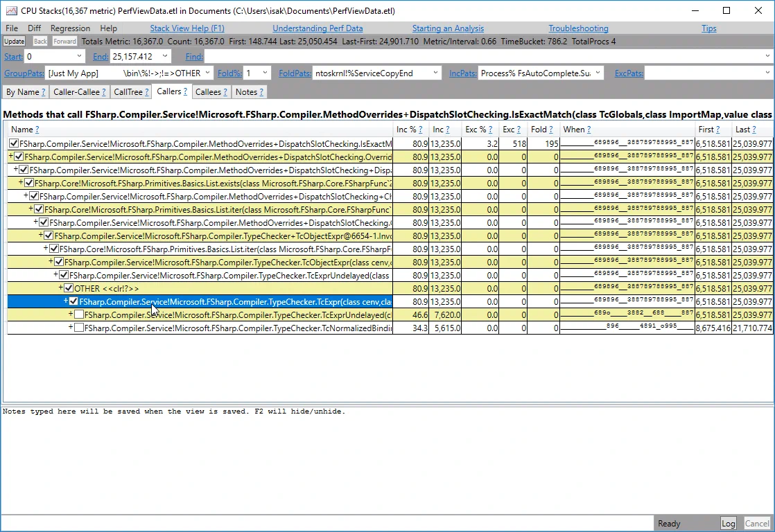Screen dimensions: 775x532
Task: Open the help '?' next to CallTree tab
Action: click(x=147, y=92)
